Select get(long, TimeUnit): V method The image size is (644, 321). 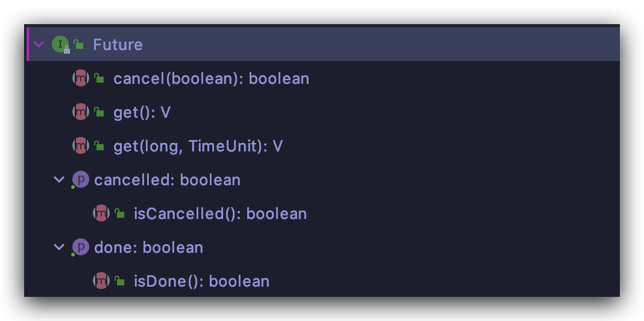click(x=198, y=146)
